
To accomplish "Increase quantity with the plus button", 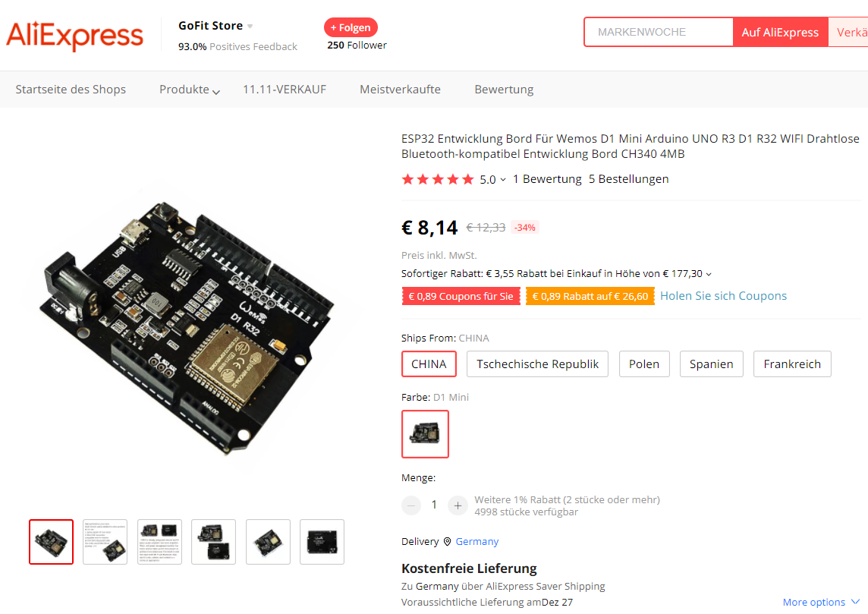I will tap(458, 505).
